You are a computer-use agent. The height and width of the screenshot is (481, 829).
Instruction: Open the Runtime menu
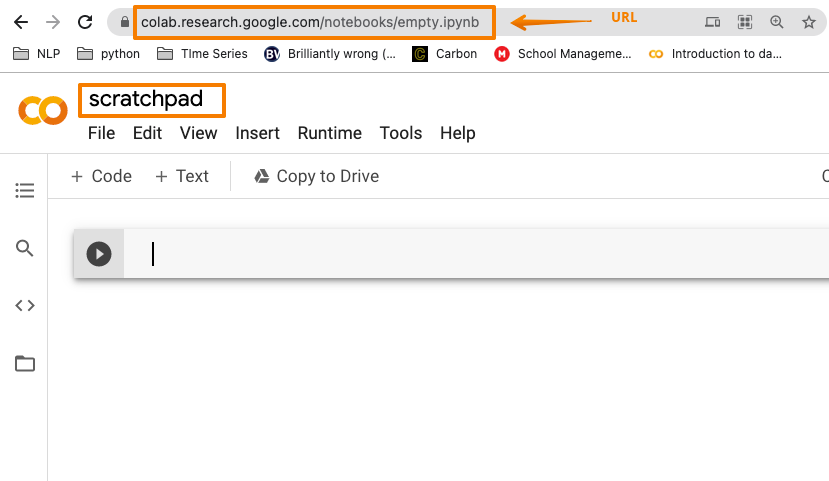coord(330,133)
